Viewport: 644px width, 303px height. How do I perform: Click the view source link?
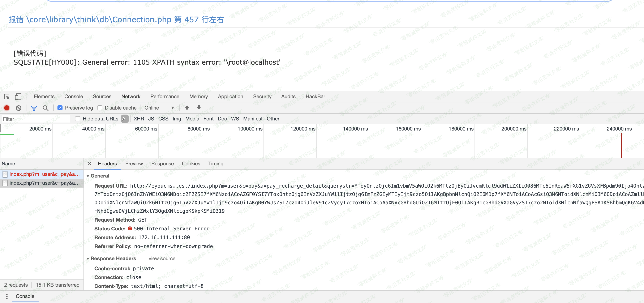tap(162, 259)
